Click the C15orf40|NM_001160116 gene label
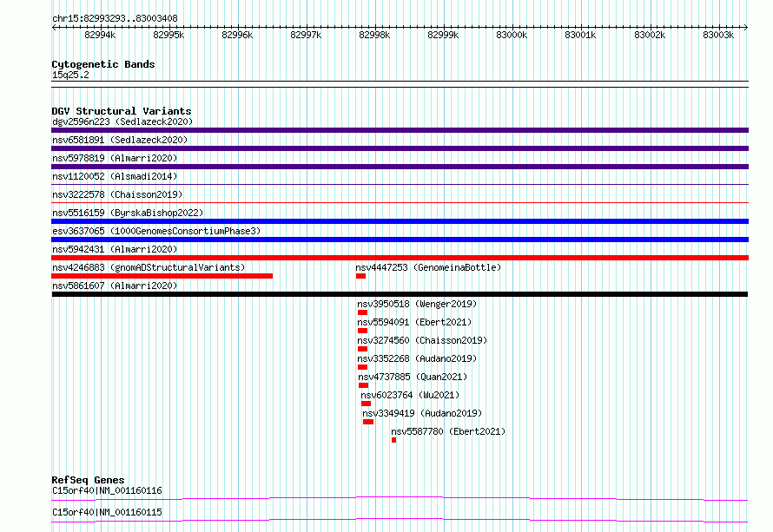This screenshot has width=773, height=532. (107, 490)
